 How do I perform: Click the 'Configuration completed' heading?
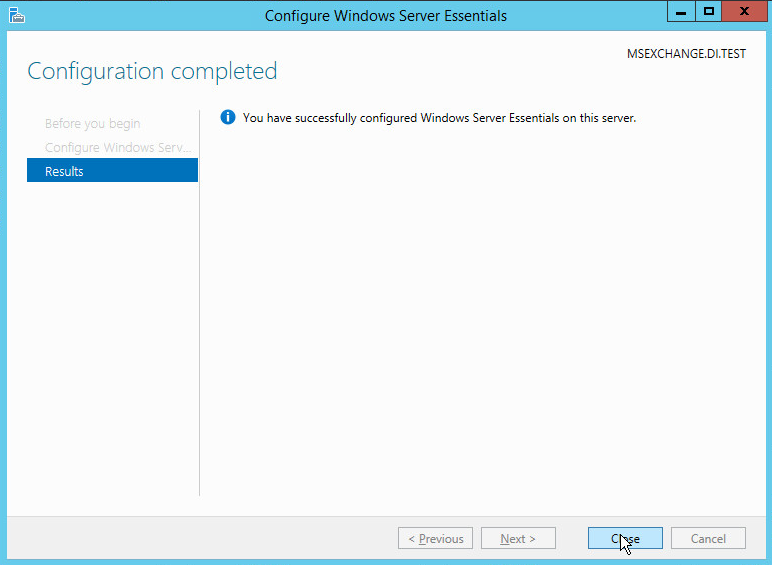point(152,71)
